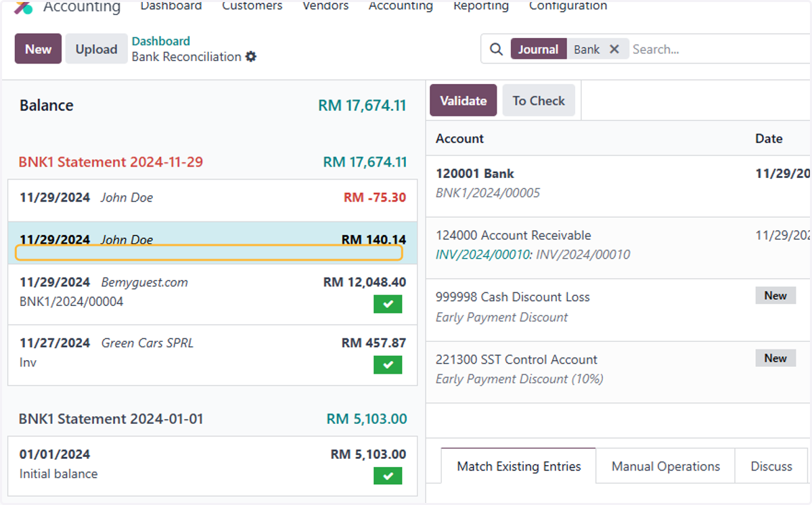Switch to Match Existing Entries tab
Screen dimensions: 812x505
(519, 466)
